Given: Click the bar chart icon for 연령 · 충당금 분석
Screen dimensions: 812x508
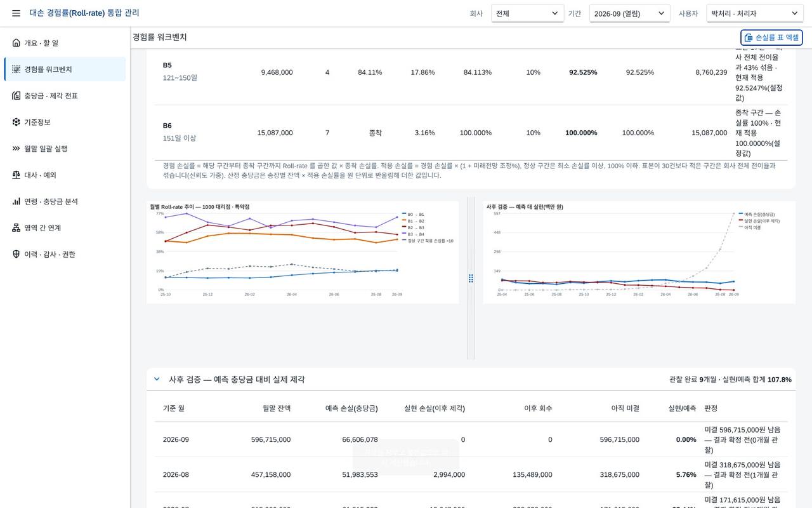Looking at the screenshot, I should coord(16,201).
